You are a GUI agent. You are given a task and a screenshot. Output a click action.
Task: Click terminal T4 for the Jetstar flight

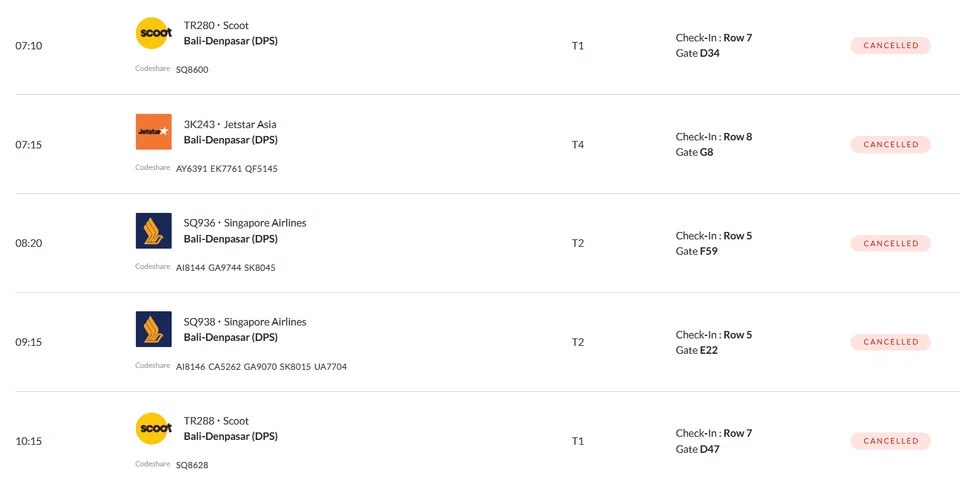[x=577, y=145]
